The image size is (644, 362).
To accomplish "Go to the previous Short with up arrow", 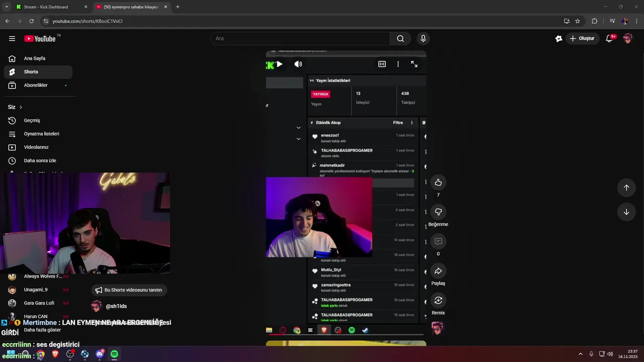I will (x=626, y=188).
